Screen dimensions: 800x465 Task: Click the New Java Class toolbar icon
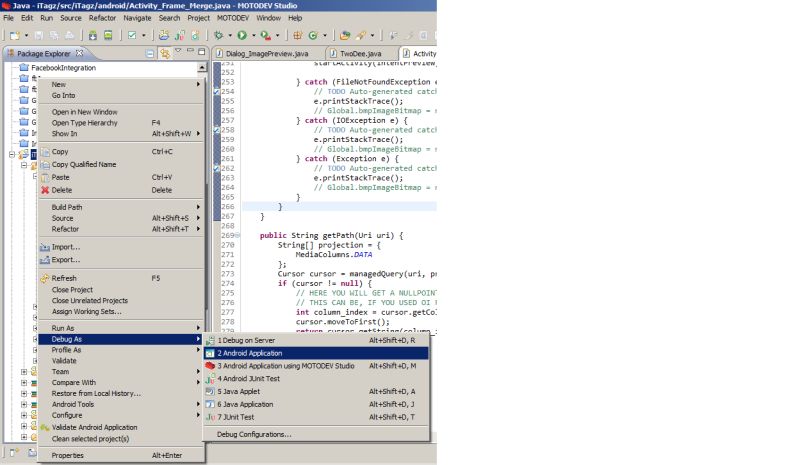313,36
